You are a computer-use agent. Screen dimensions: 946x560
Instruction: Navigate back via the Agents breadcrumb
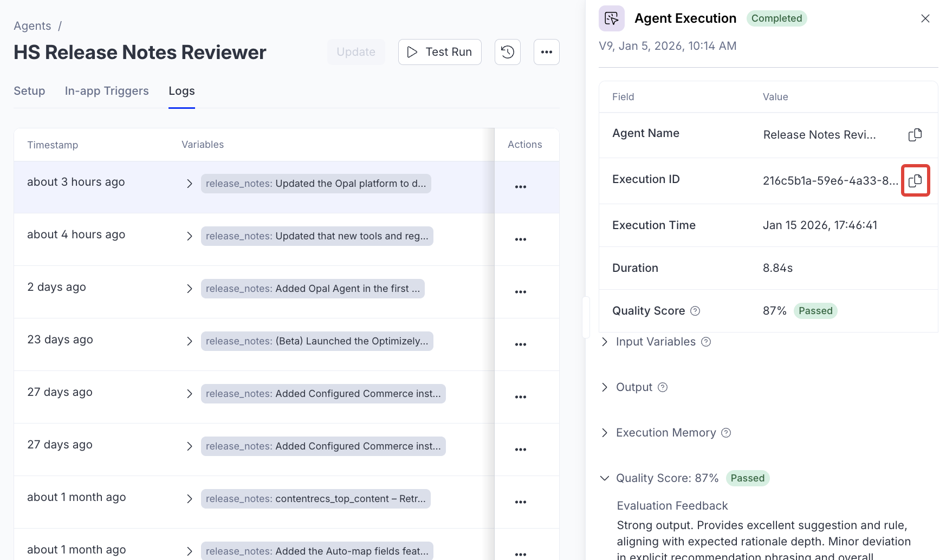tap(32, 25)
